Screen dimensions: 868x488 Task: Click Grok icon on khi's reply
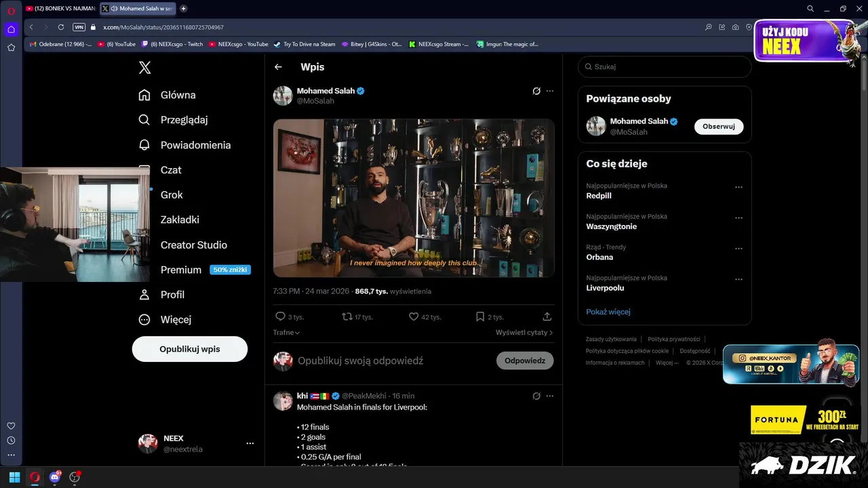(536, 396)
